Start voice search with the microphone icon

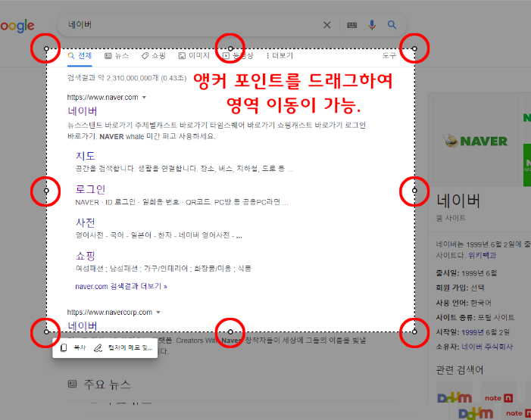(372, 25)
